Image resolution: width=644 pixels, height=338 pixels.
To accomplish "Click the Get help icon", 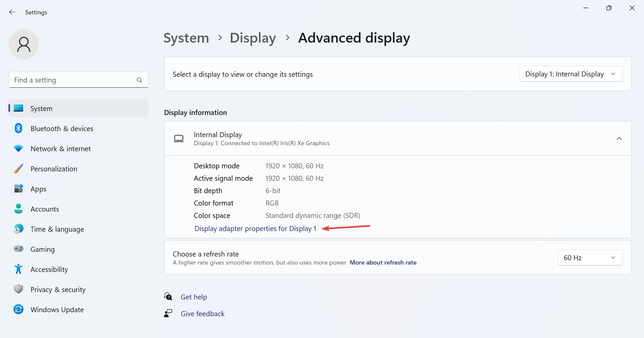I will pos(168,296).
